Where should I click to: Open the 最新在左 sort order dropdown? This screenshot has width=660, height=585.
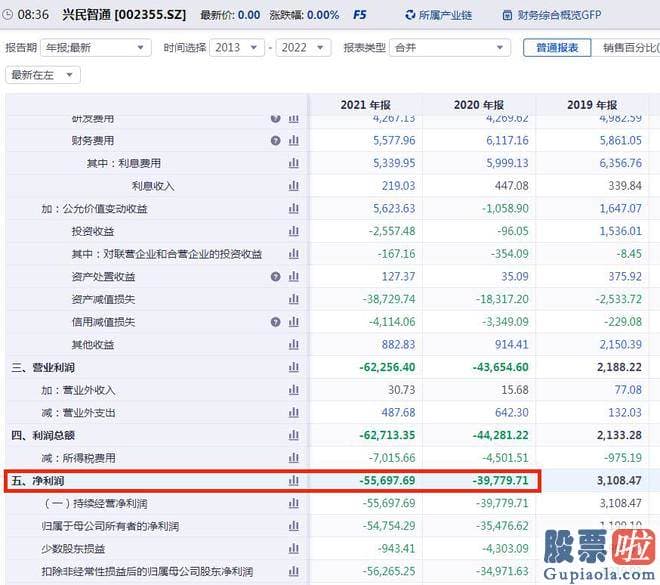point(43,75)
